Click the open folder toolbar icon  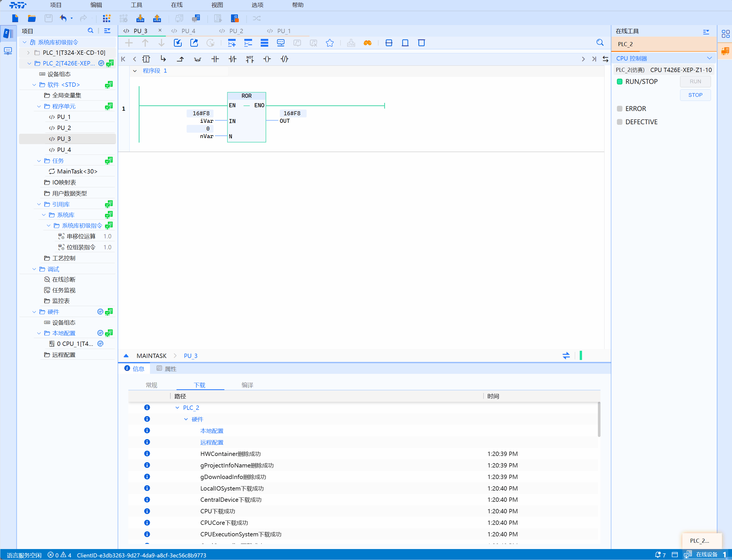(x=32, y=18)
